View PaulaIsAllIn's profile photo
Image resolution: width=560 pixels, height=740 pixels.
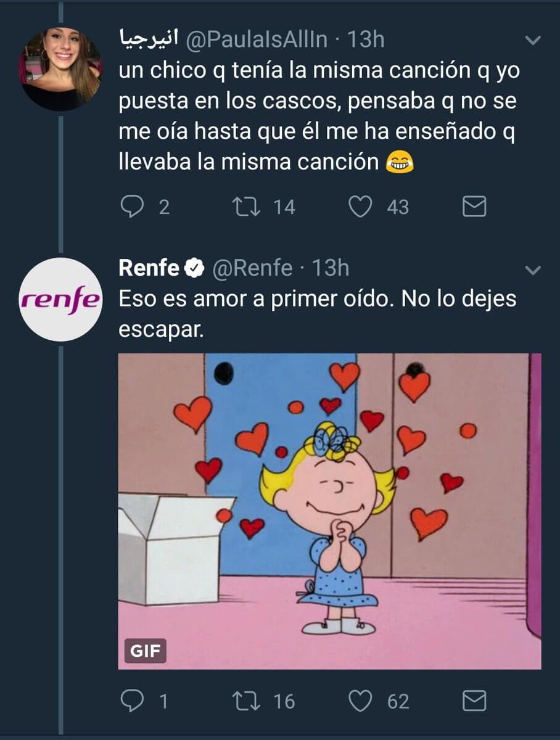pos(60,69)
